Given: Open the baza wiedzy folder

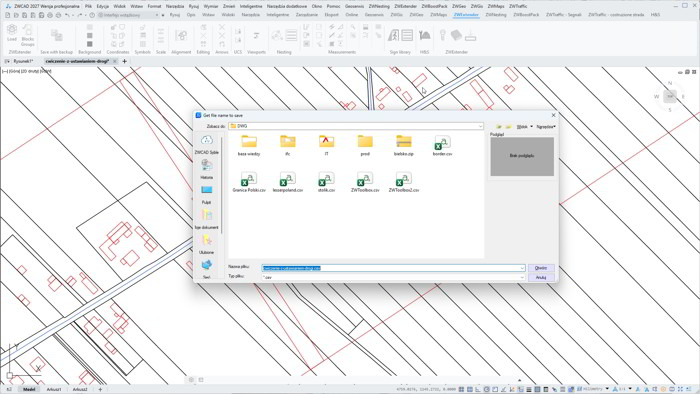Looking at the screenshot, I should click(249, 145).
